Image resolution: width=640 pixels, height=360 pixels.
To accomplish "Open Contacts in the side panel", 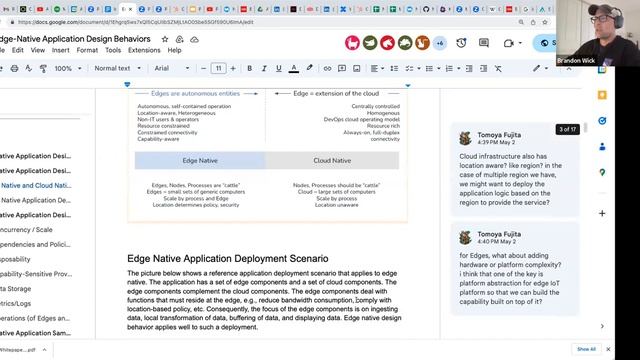I will click(x=602, y=147).
